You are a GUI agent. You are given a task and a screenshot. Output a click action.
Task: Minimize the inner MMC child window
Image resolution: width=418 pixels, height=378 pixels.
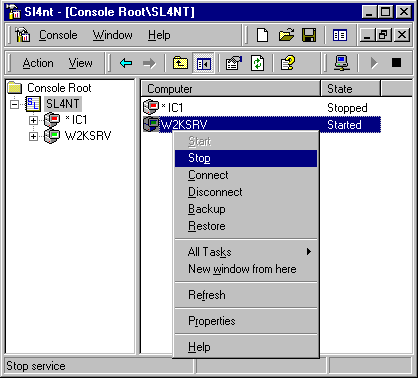pos(367,35)
